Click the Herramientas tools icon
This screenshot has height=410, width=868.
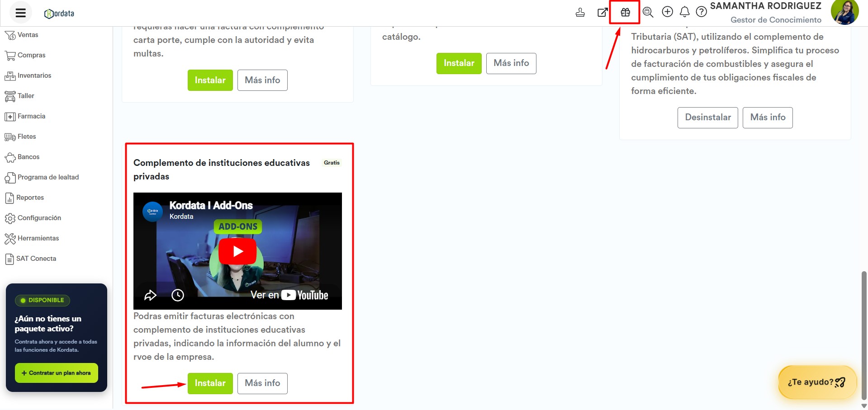click(x=10, y=239)
